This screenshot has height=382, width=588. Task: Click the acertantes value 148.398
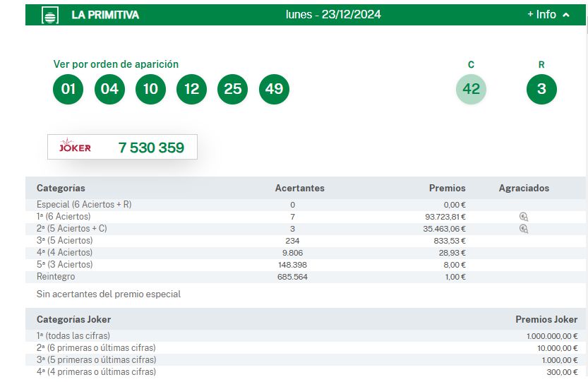pos(292,265)
